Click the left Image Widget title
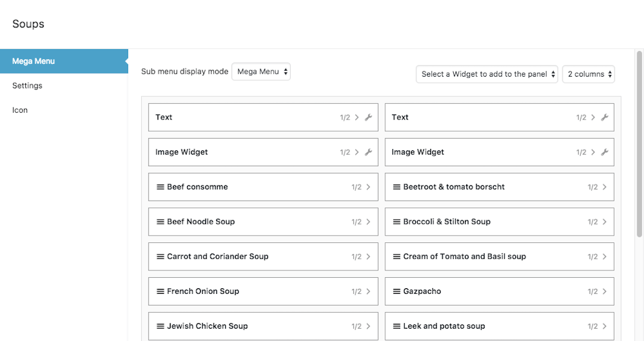This screenshot has height=341, width=644. pyautogui.click(x=182, y=152)
